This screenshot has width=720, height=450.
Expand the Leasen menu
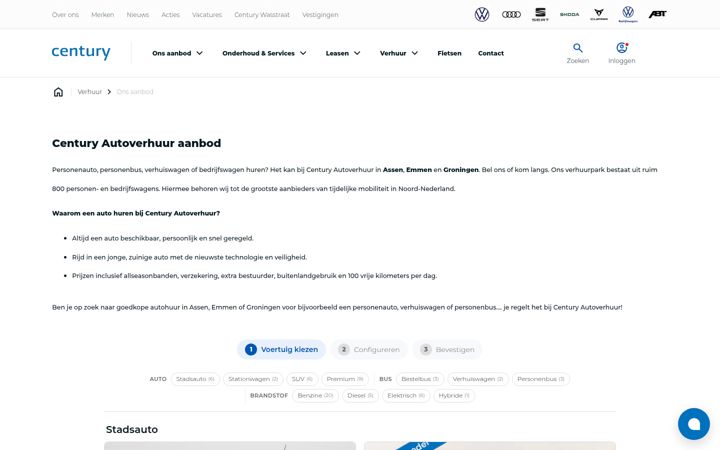pos(343,53)
